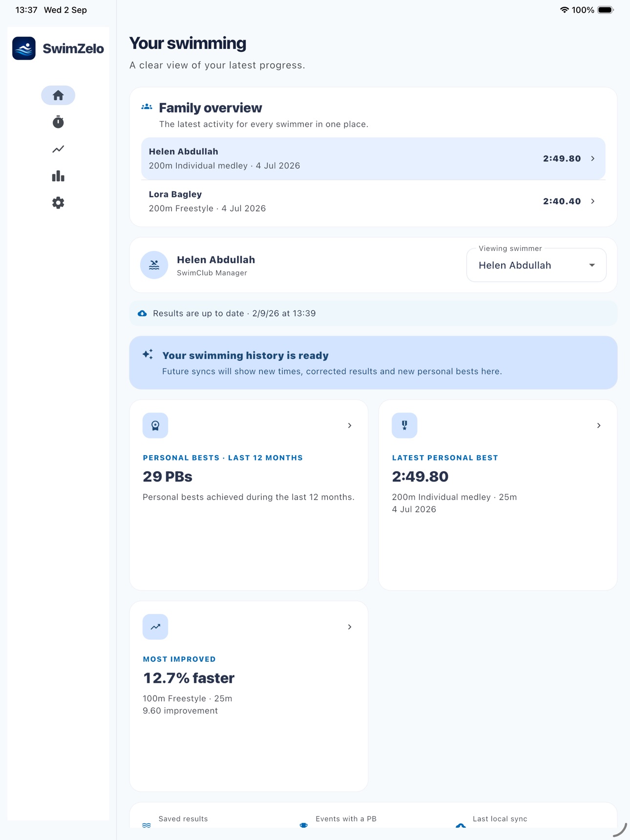Click the cloud sync status icon
This screenshot has width=630, height=840.
tap(142, 314)
